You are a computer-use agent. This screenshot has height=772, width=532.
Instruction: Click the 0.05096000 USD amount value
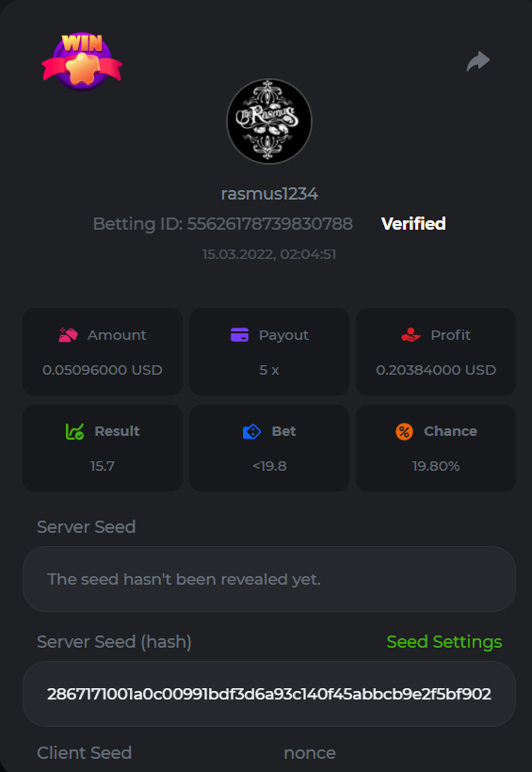103,370
